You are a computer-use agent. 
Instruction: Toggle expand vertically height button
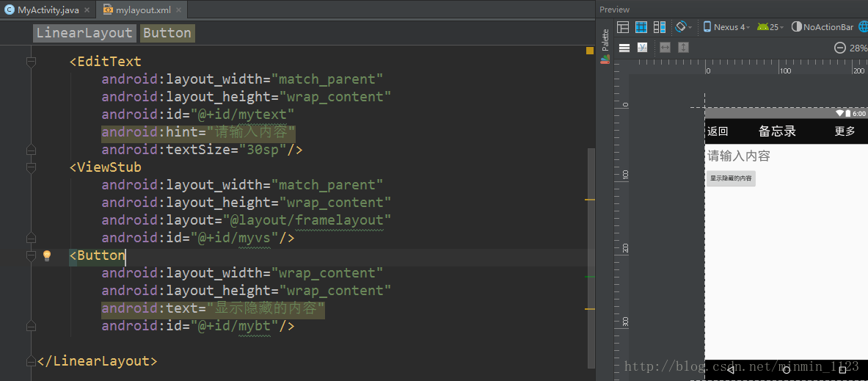(x=684, y=48)
